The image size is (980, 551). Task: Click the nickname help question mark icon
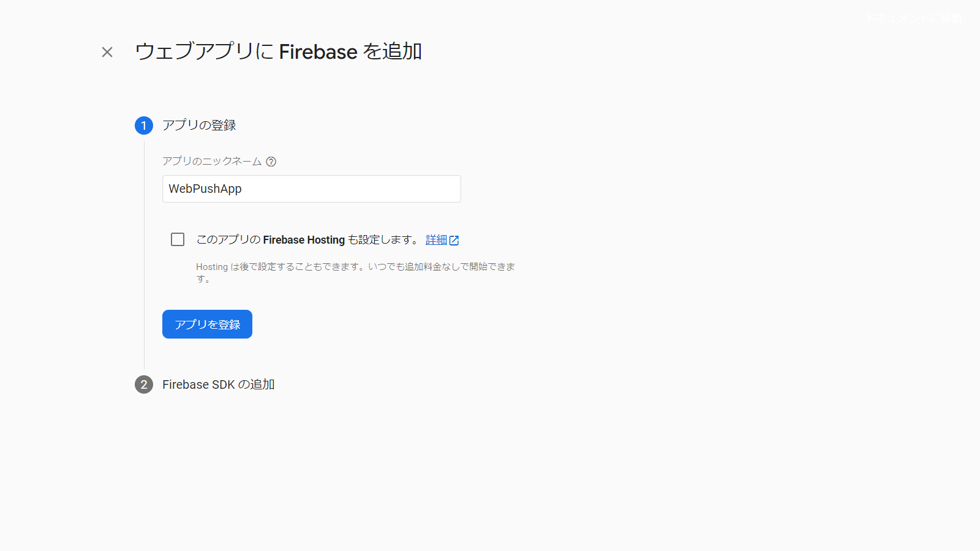pos(271,162)
